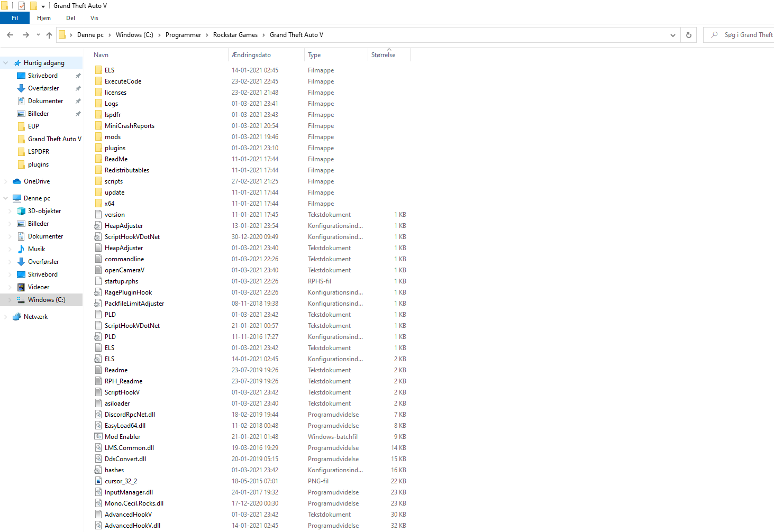Click the OneDrive cloud icon in sidebar

[17, 181]
